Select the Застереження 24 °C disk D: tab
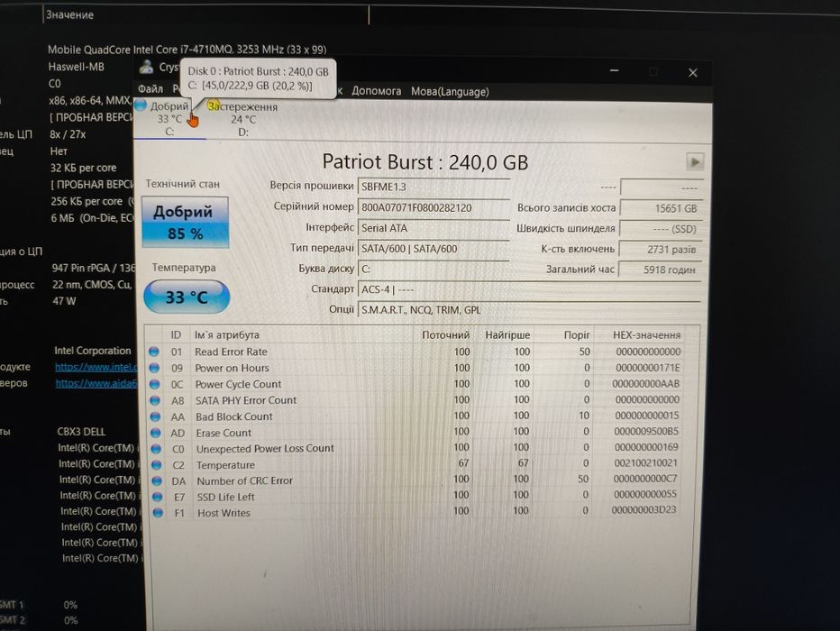This screenshot has width=840, height=631. 242,120
